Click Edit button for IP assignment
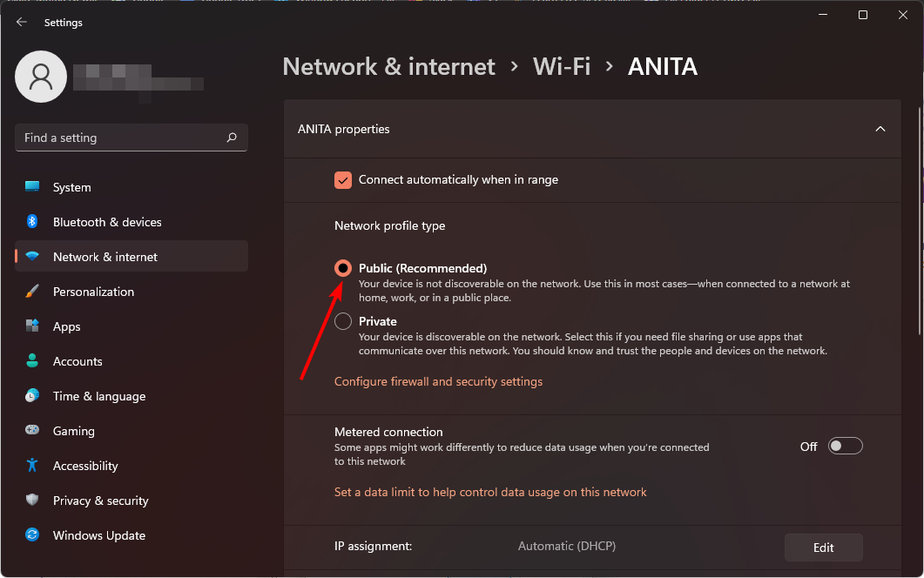The height and width of the screenshot is (578, 924). point(823,548)
